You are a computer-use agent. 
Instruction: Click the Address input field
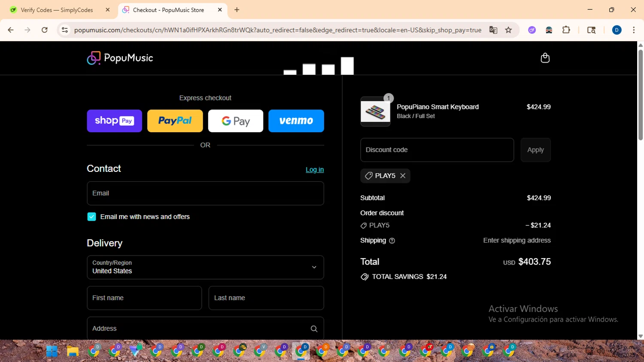[x=205, y=329]
